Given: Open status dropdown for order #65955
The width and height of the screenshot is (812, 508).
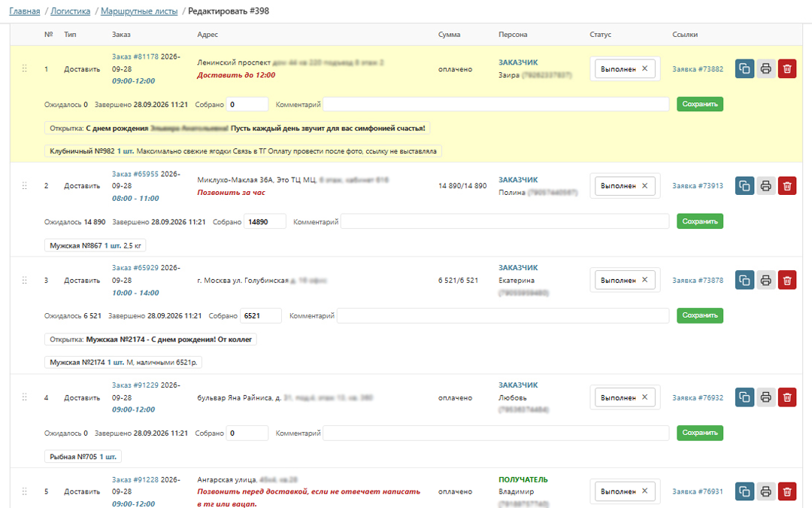Looking at the screenshot, I should click(x=625, y=186).
